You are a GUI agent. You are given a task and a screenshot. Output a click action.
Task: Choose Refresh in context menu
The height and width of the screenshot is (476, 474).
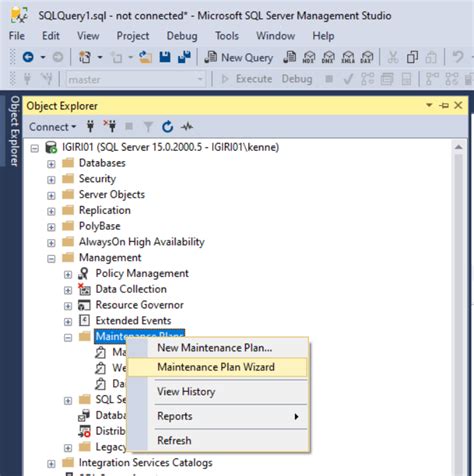[218, 440]
